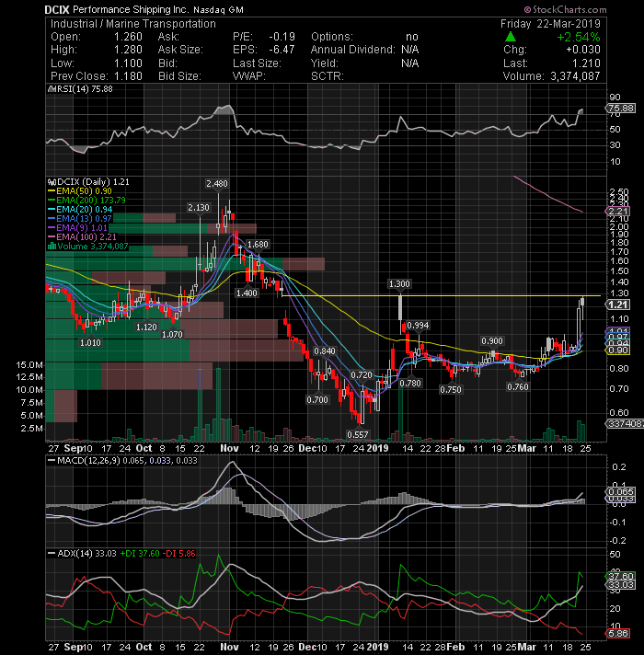Click the 0.750 price label

(x=451, y=390)
